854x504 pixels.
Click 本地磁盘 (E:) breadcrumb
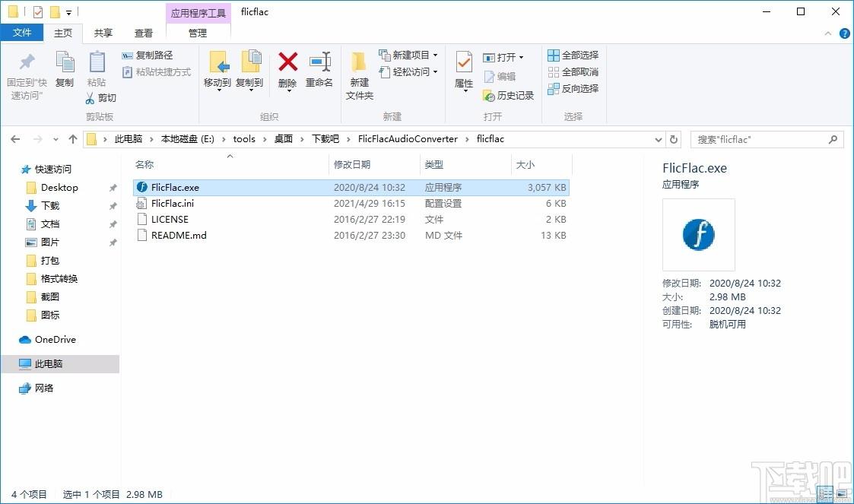[187, 139]
